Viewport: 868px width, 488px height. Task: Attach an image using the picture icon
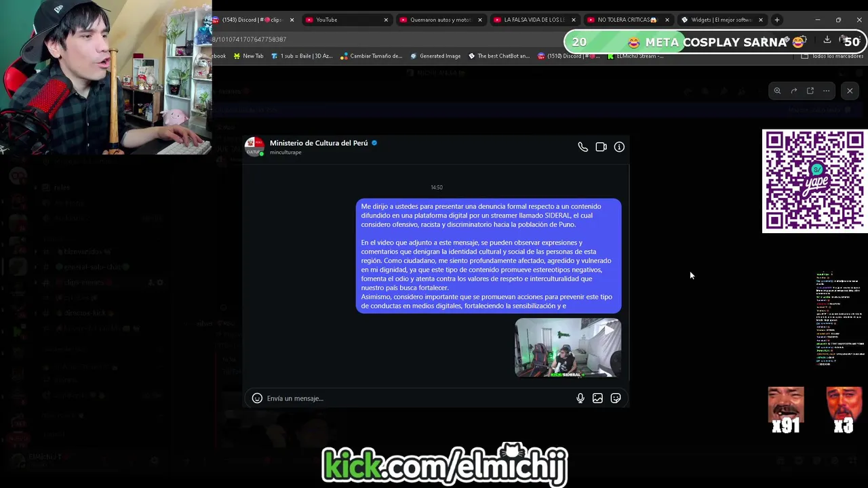(597, 399)
